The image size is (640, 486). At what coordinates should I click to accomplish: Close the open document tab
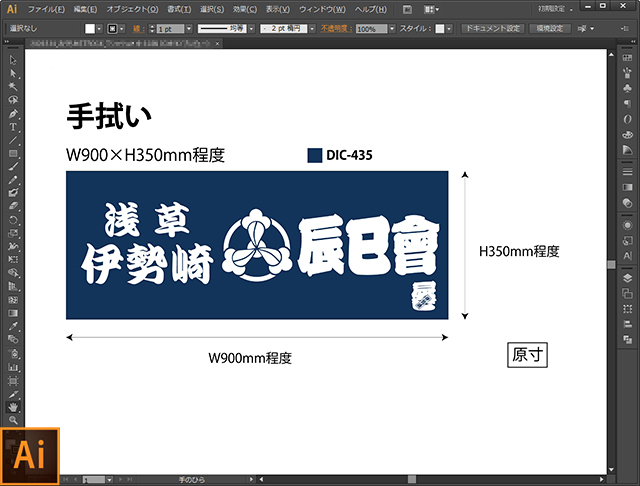(218, 43)
